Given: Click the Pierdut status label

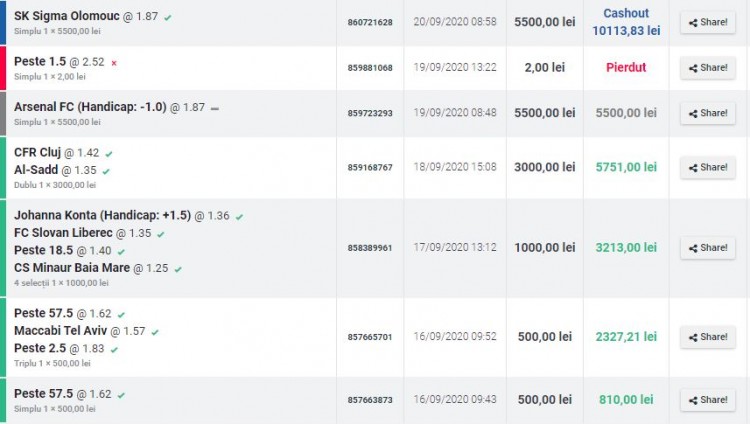Looking at the screenshot, I should point(626,68).
